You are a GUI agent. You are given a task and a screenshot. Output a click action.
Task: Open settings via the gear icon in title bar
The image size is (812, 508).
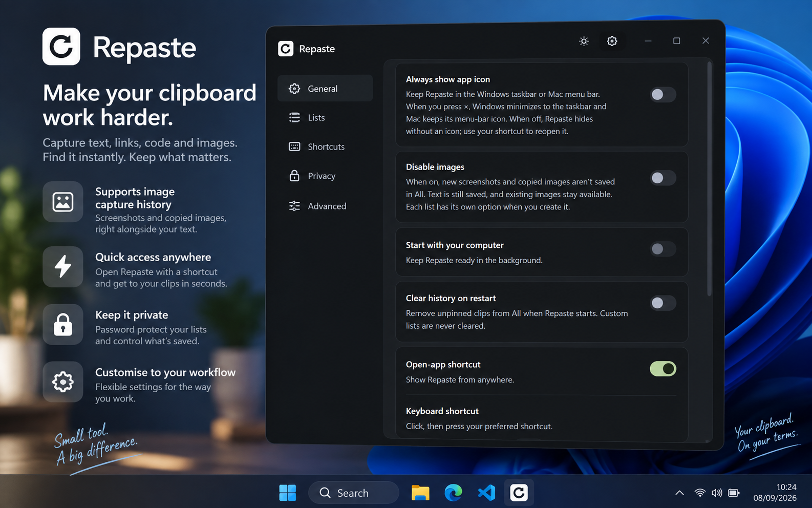click(612, 41)
